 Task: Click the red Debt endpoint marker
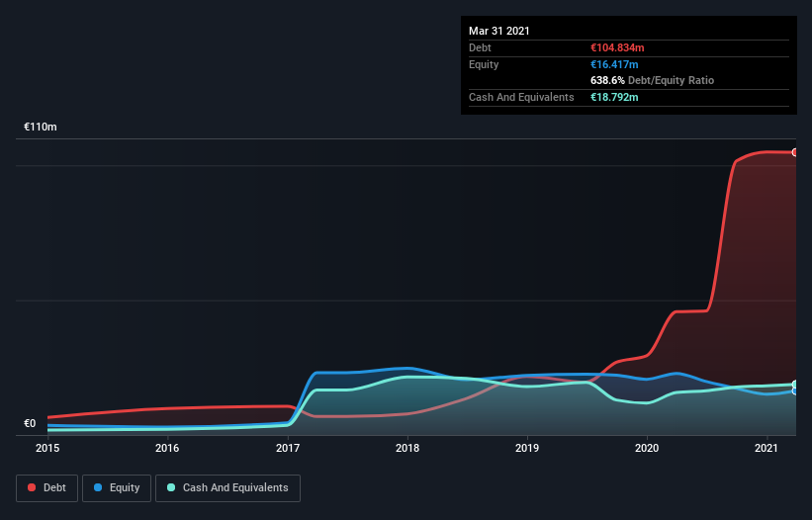795,152
